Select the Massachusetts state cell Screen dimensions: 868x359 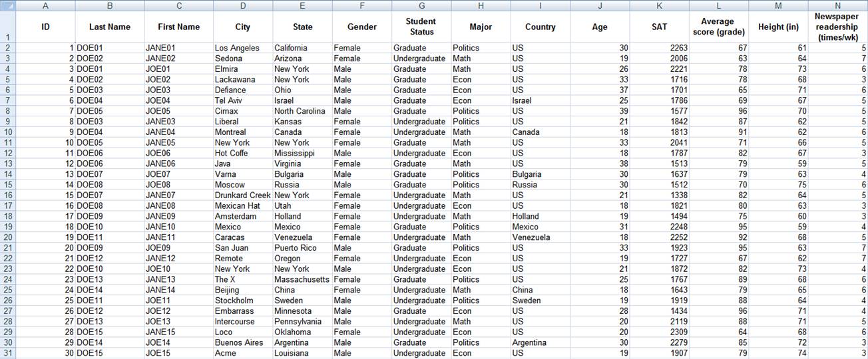pos(302,279)
